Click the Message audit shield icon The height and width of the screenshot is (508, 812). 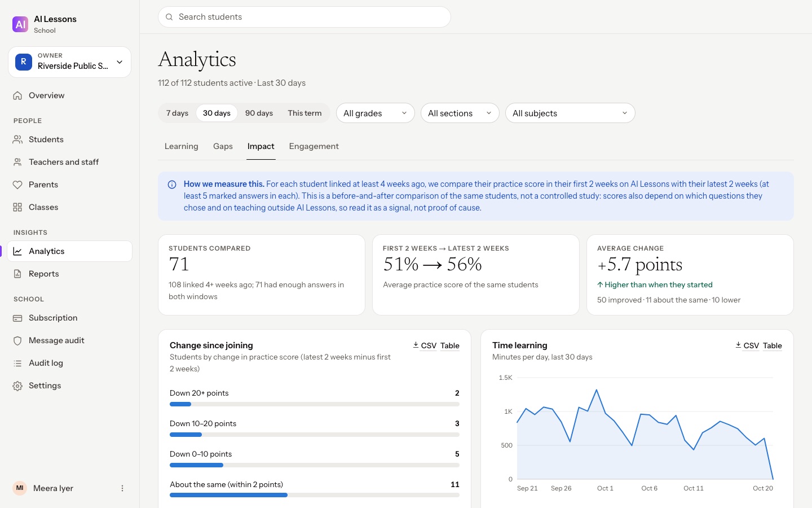point(17,340)
